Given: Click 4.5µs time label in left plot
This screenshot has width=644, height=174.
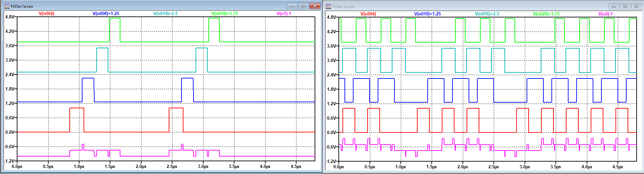Looking at the screenshot, I should pyautogui.click(x=296, y=166).
